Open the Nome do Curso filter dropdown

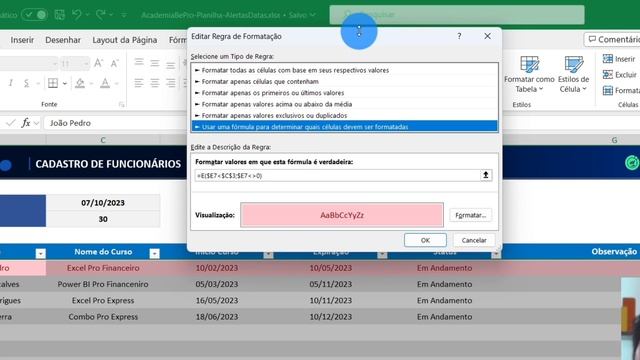[155, 254]
